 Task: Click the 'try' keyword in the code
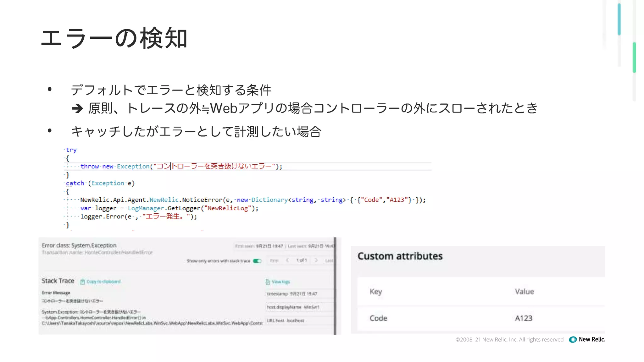click(71, 150)
